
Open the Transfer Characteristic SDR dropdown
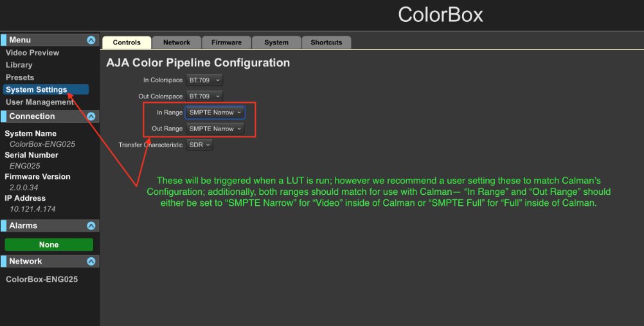(199, 145)
